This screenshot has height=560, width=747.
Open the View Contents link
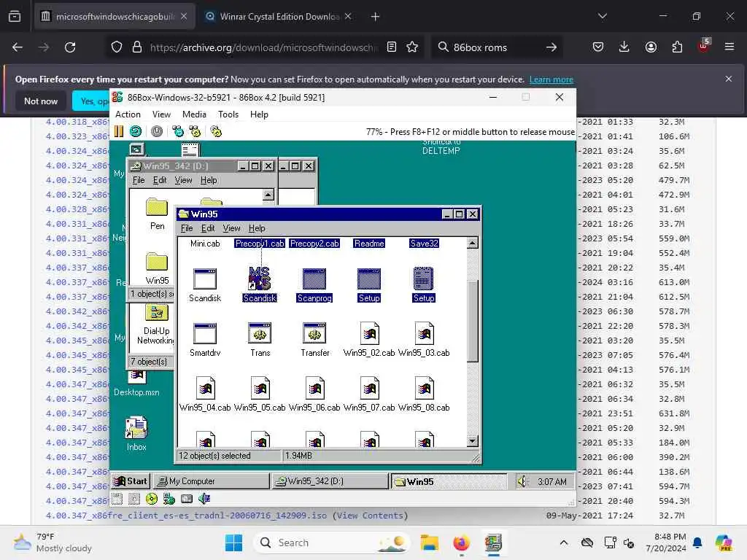point(371,516)
